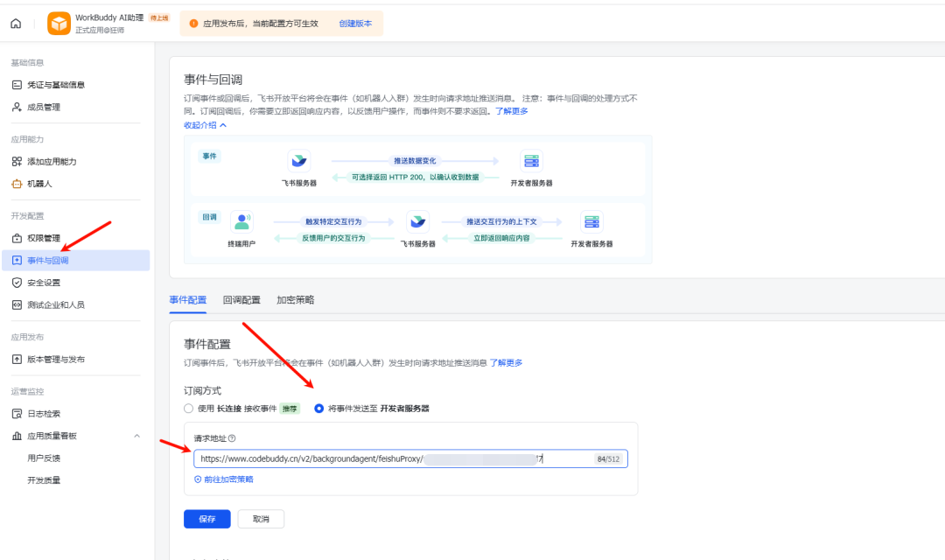Click the 84/512 character counter
945x560 pixels.
pyautogui.click(x=608, y=459)
